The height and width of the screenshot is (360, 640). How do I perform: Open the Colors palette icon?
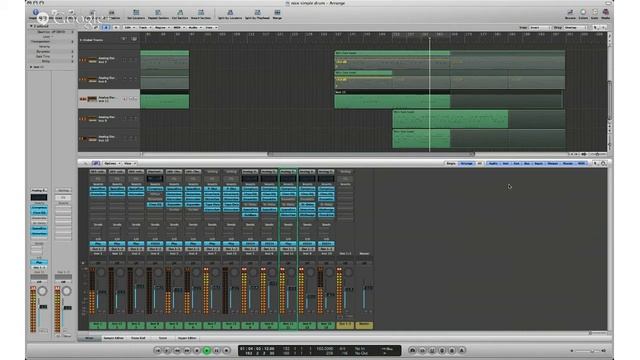tap(583, 14)
